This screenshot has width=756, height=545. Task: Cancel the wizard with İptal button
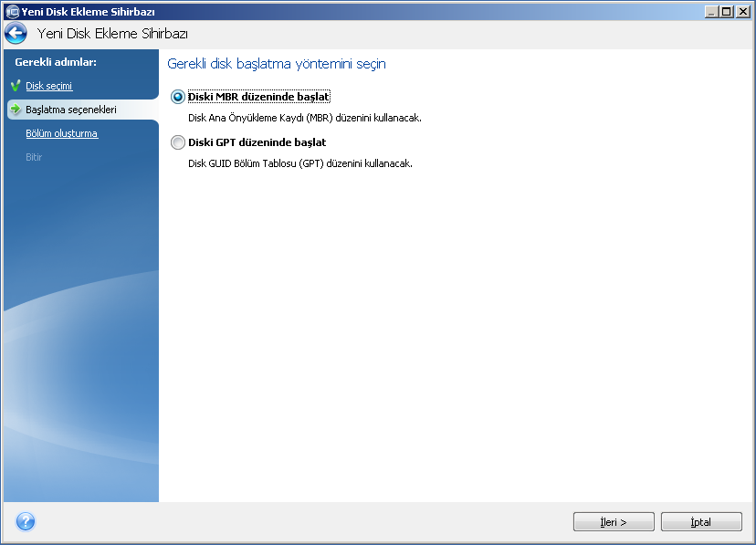click(701, 522)
